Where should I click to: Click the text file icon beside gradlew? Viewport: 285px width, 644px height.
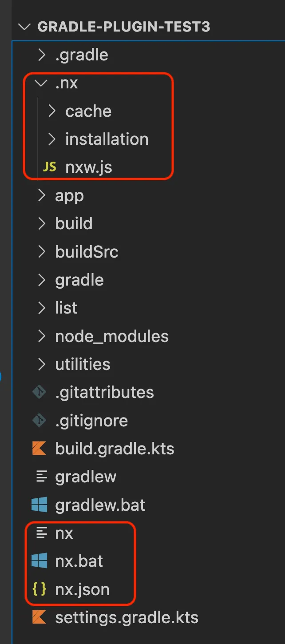pyautogui.click(x=42, y=477)
